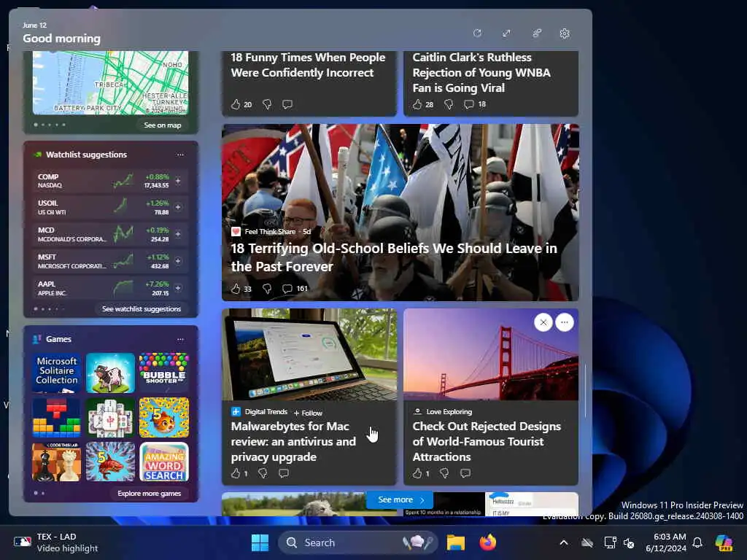747x560 pixels.
Task: Open the notification bell in taskbar
Action: 697,542
